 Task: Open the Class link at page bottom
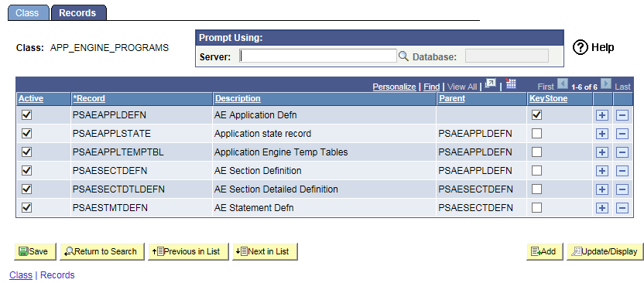(21, 274)
